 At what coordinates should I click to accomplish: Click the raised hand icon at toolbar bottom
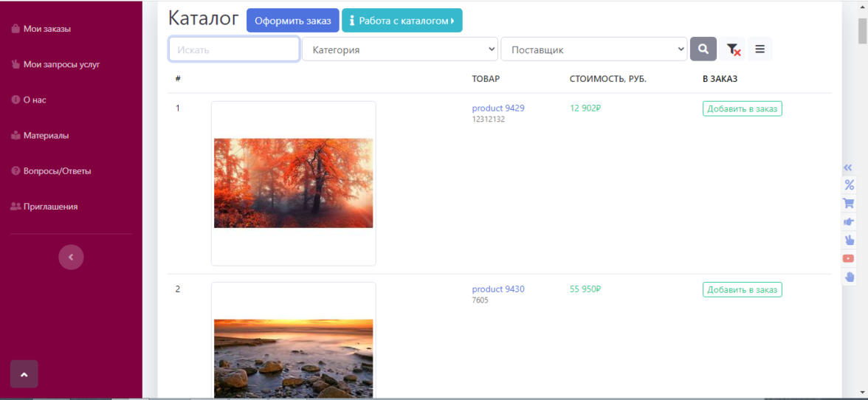(849, 276)
